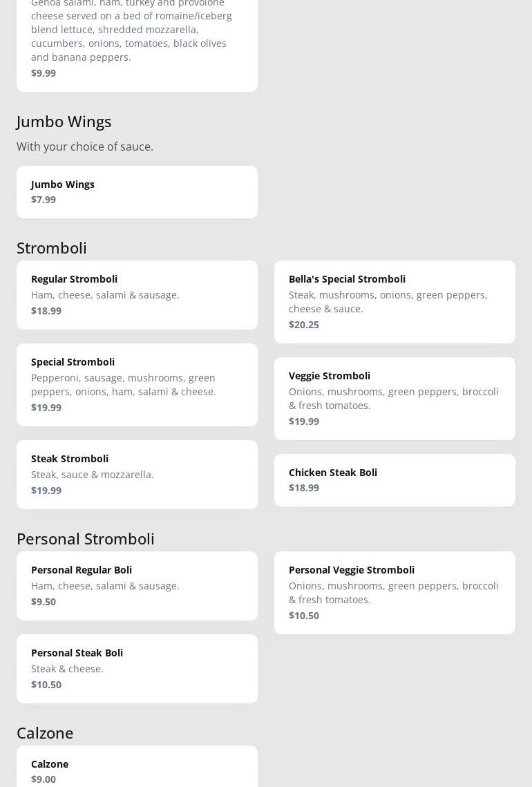Click the Calzone section heading
Image resolution: width=532 pixels, height=787 pixels.
45,732
